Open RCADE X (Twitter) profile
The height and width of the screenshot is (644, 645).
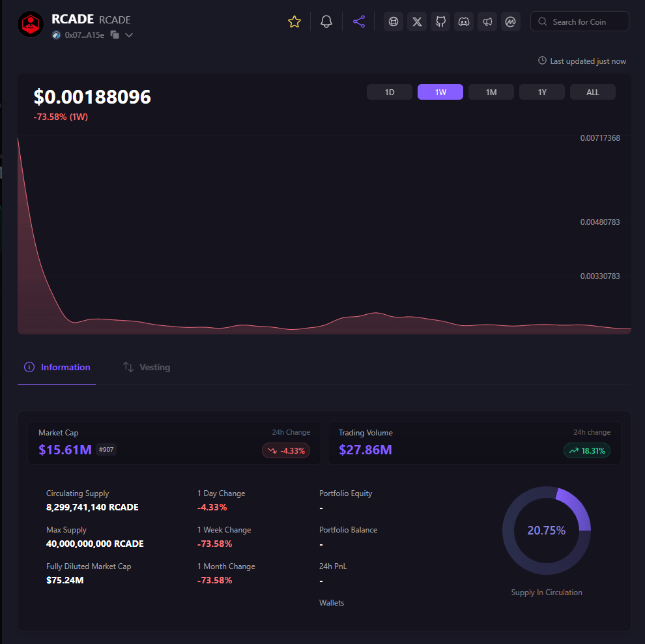pos(417,22)
